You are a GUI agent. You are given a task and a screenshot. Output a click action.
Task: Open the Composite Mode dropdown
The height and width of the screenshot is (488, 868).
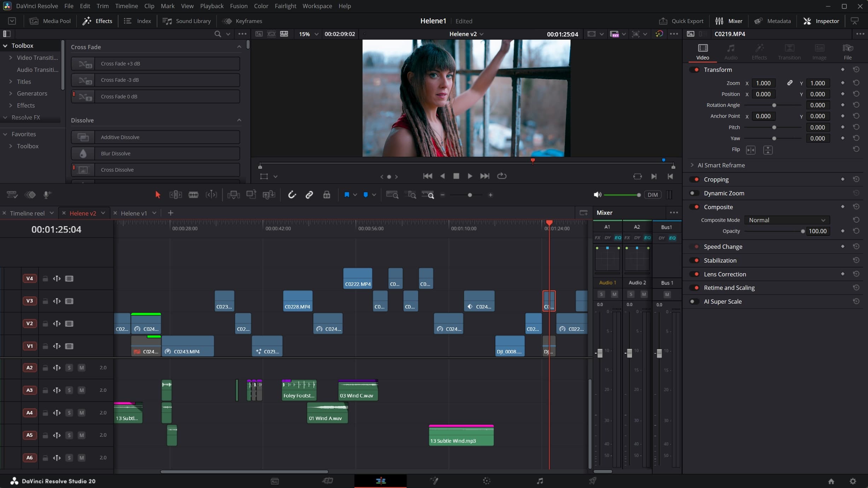[x=787, y=220]
